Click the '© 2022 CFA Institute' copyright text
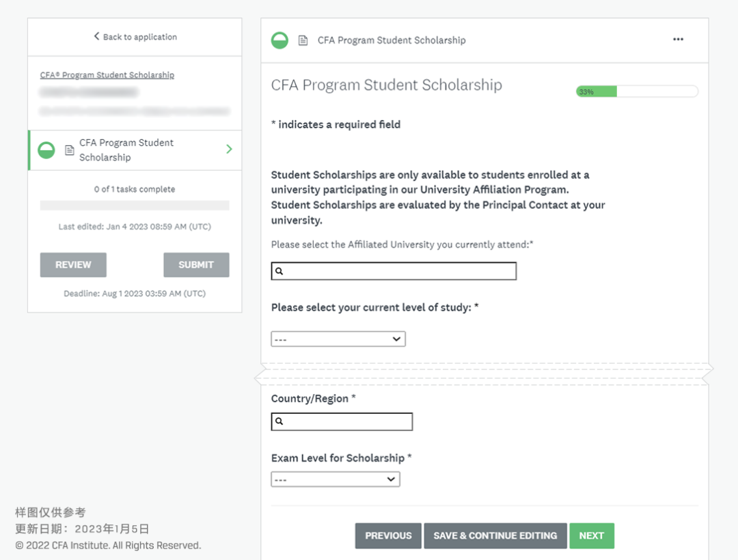This screenshot has width=738, height=560. pos(108,546)
